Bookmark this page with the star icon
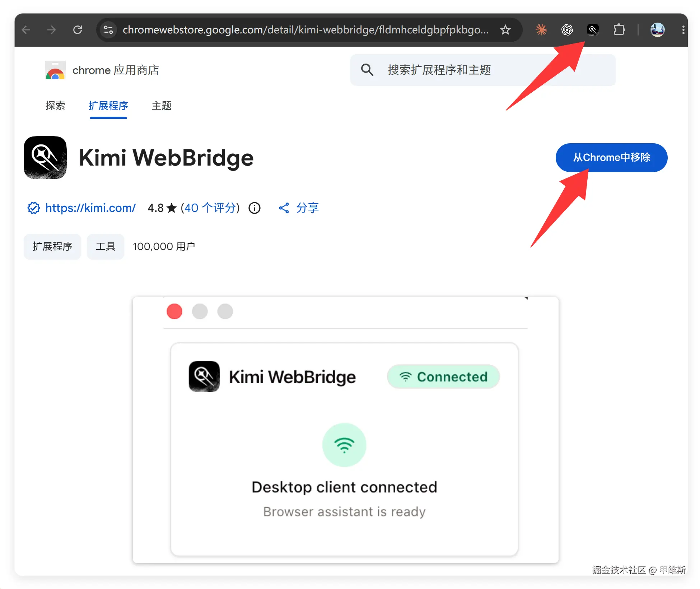This screenshot has width=700, height=589. point(505,30)
